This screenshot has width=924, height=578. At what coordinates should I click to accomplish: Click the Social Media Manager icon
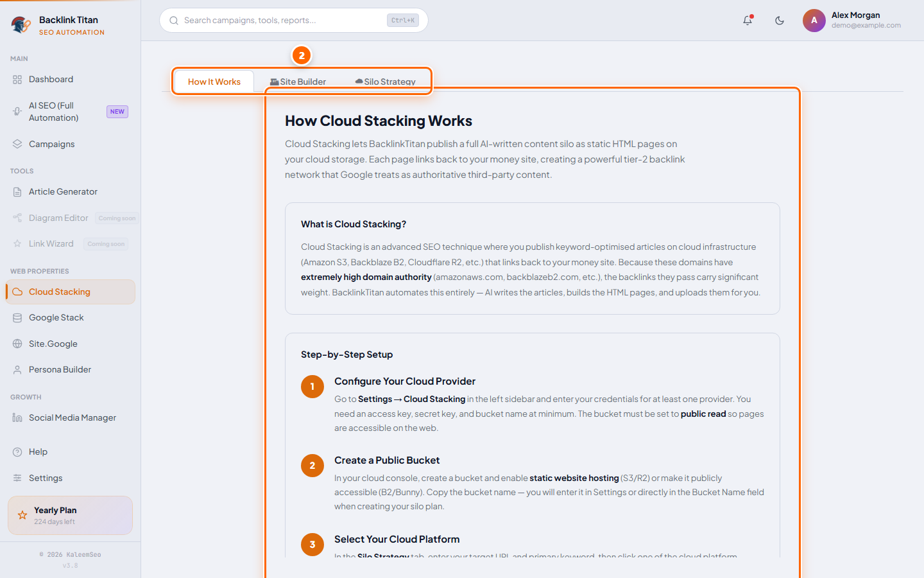tap(17, 418)
